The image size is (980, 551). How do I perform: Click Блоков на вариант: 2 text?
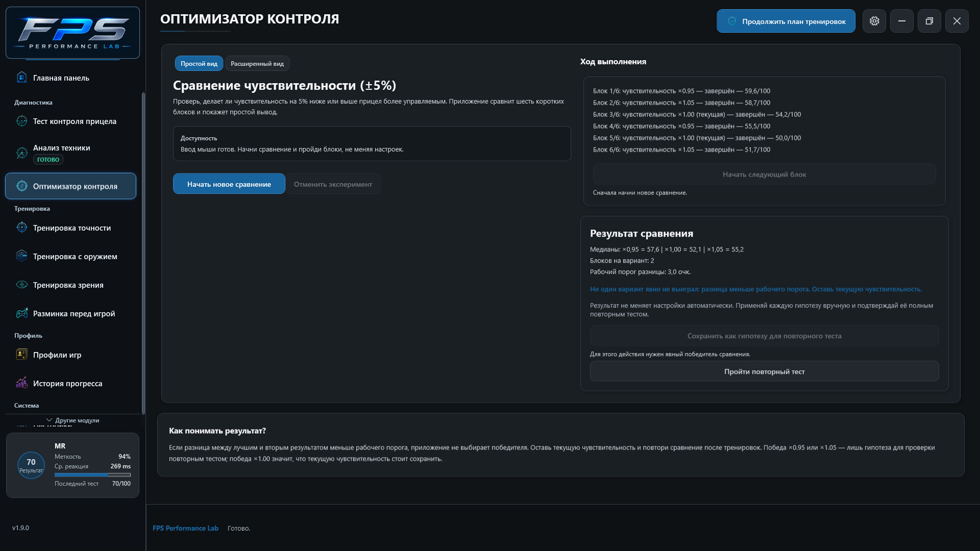[x=622, y=261]
